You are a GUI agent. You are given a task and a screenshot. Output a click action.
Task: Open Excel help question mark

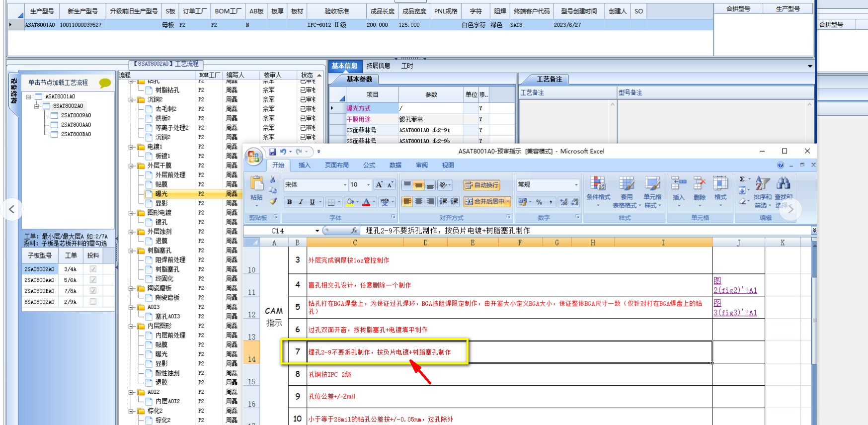tap(781, 165)
